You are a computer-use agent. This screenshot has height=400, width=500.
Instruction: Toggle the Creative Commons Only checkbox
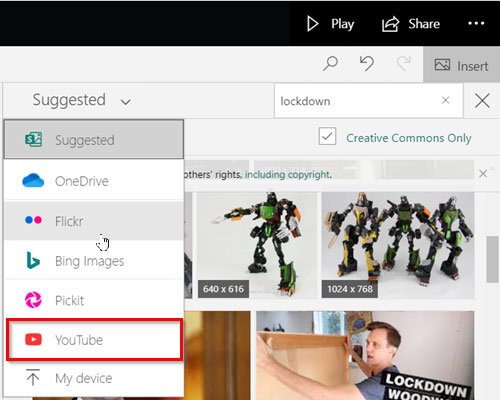[x=327, y=136]
